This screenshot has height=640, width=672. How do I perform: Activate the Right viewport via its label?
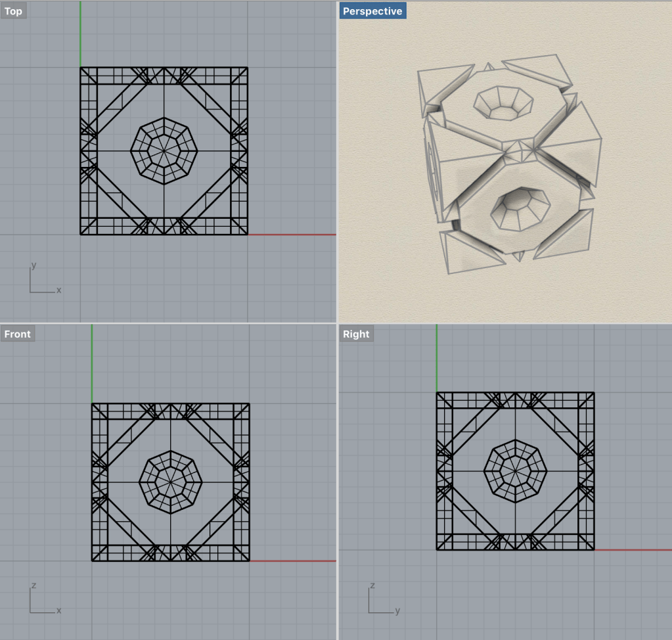point(356,334)
